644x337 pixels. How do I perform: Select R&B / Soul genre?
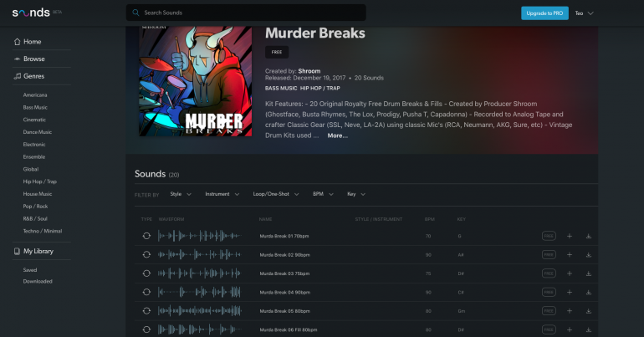tap(35, 218)
